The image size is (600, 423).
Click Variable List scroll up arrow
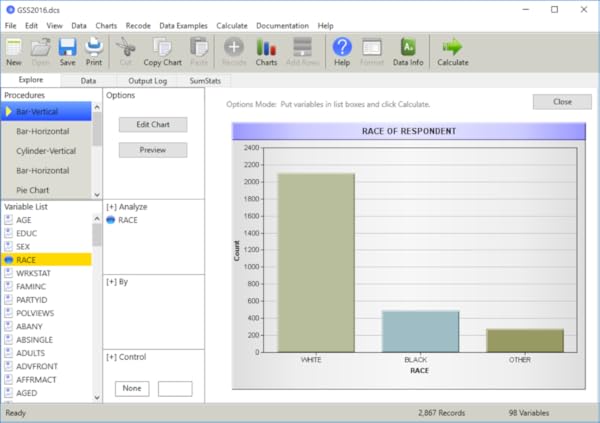pyautogui.click(x=97, y=219)
